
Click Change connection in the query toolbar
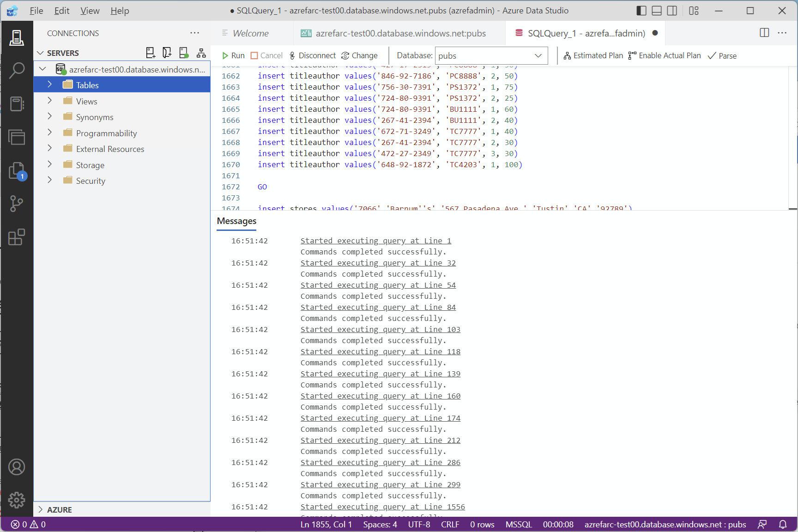359,55
